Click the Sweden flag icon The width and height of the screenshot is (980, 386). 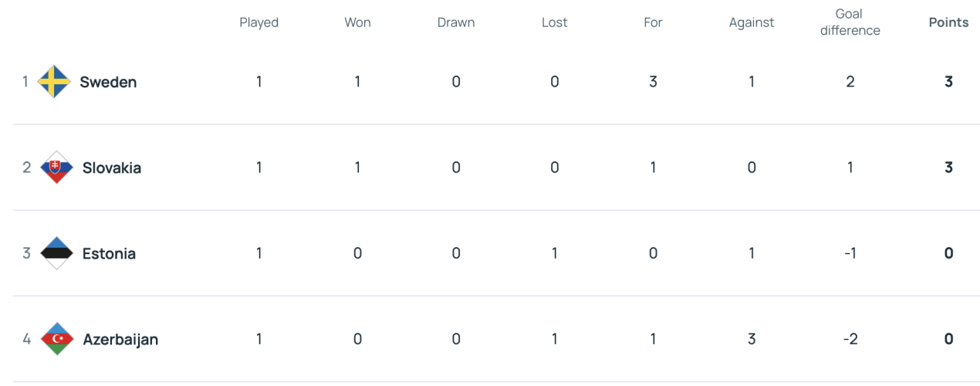[55, 82]
